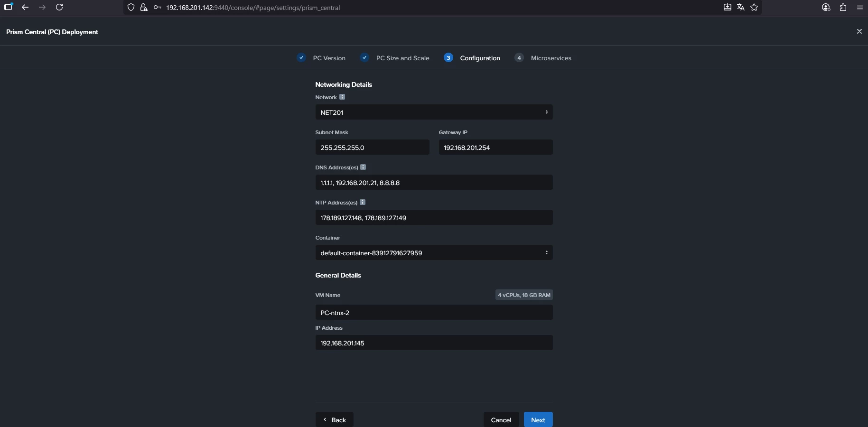Click the DNS Address(es) info icon
This screenshot has height=427, width=868.
click(x=363, y=167)
